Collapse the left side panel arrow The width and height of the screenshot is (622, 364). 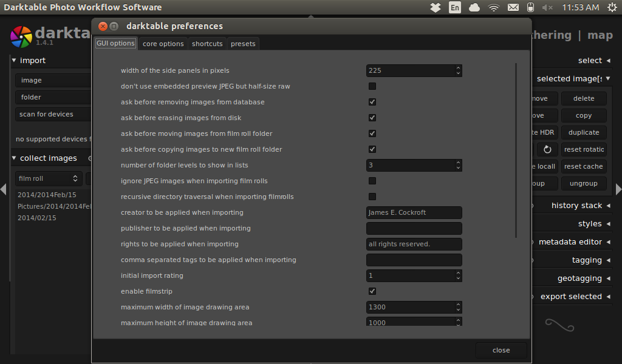[4, 190]
